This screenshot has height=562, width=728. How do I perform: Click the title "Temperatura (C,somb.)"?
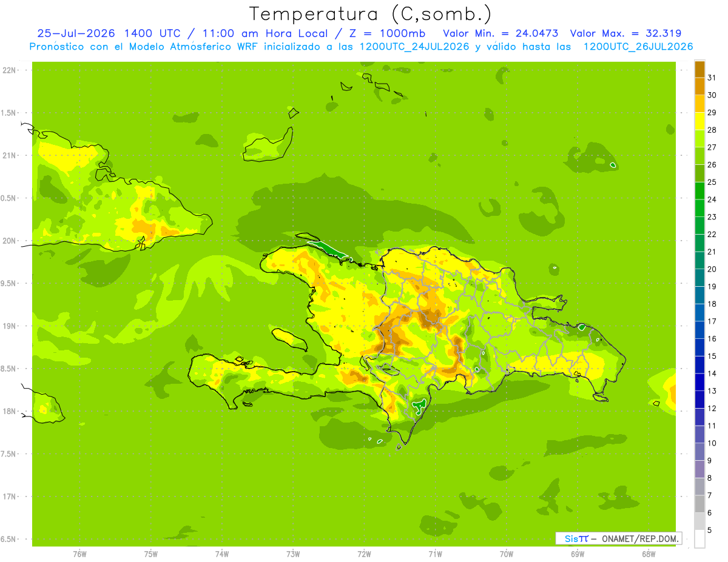pos(370,14)
